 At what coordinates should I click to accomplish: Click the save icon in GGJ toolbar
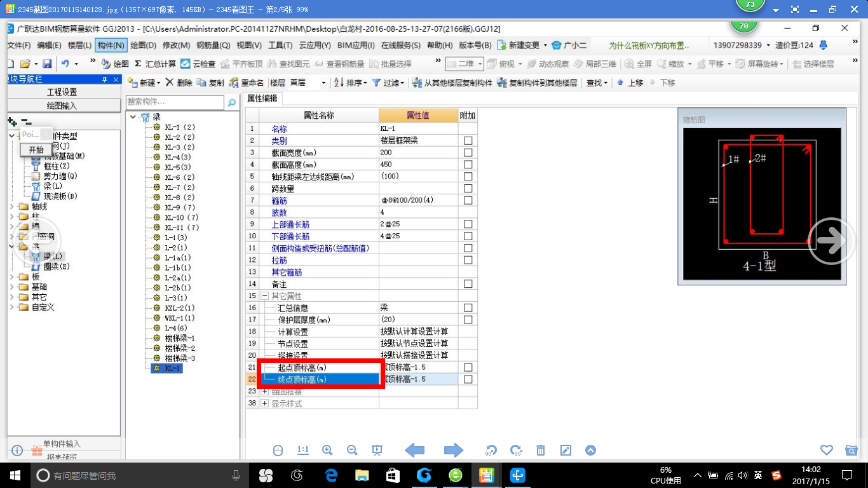[x=47, y=64]
